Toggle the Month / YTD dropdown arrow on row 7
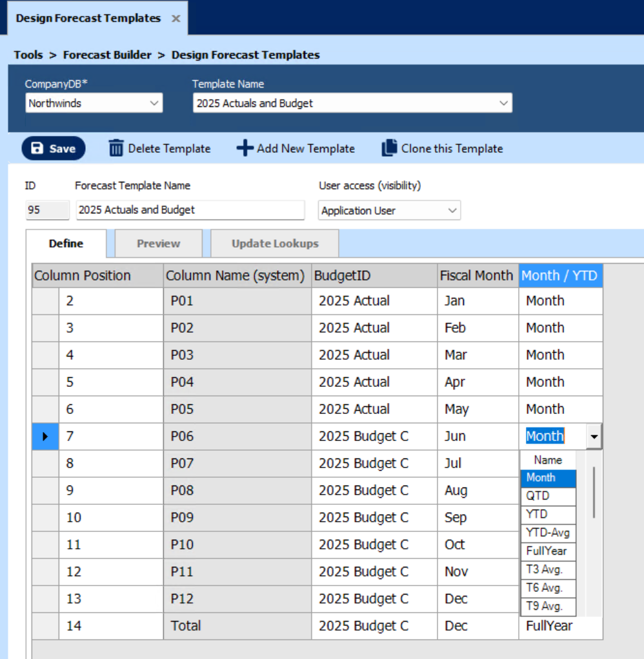The width and height of the screenshot is (644, 659). (x=594, y=437)
